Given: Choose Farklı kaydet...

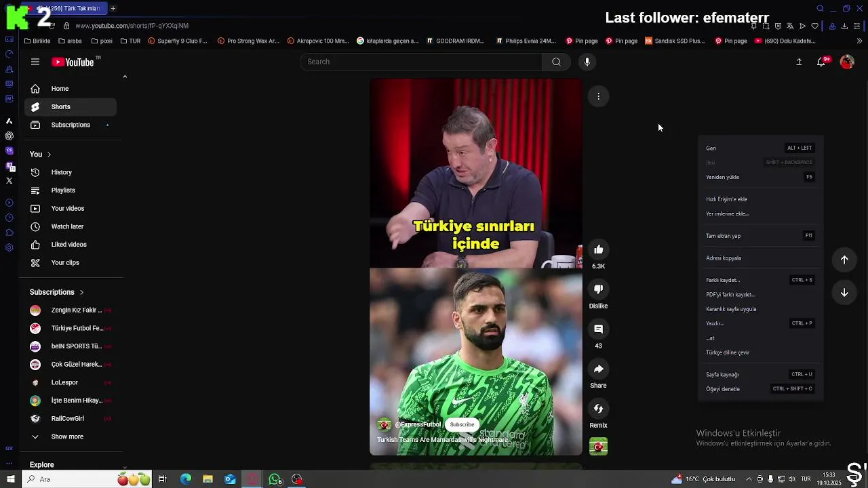Looking at the screenshot, I should 760,280.
